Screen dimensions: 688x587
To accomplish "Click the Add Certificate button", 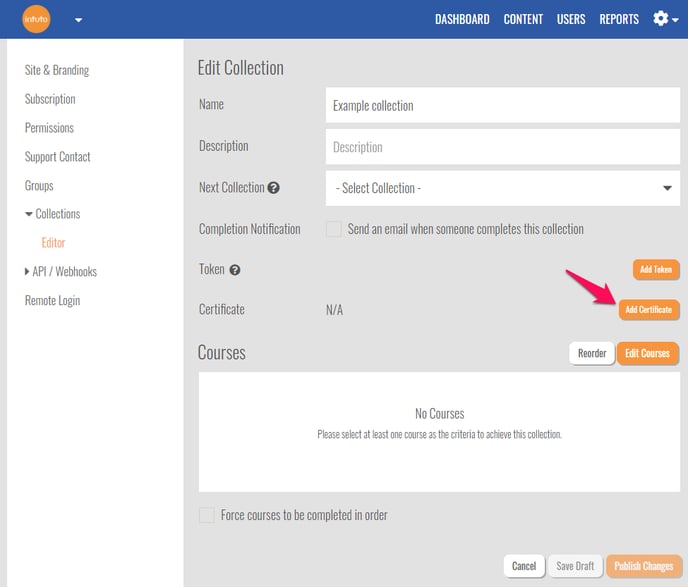I will click(649, 310).
